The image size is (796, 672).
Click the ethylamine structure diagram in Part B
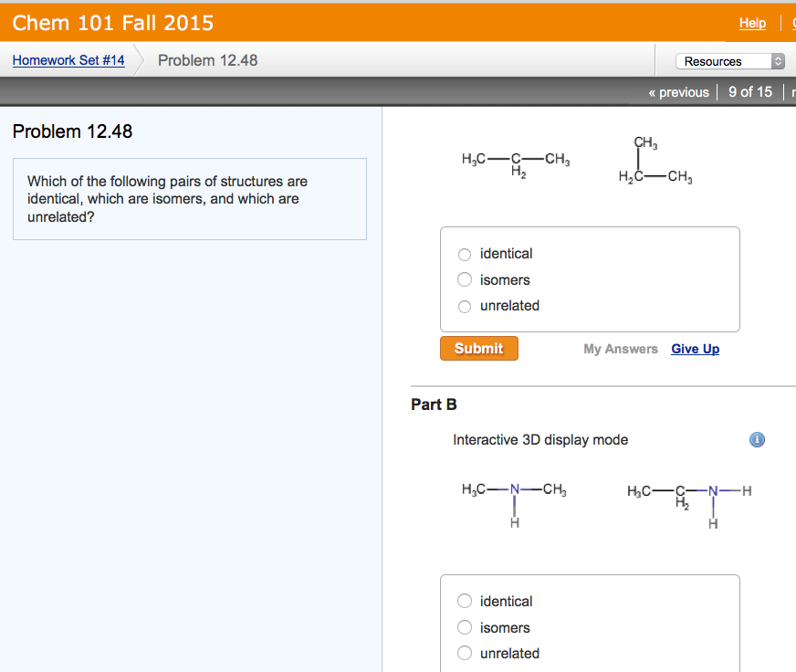[689, 498]
